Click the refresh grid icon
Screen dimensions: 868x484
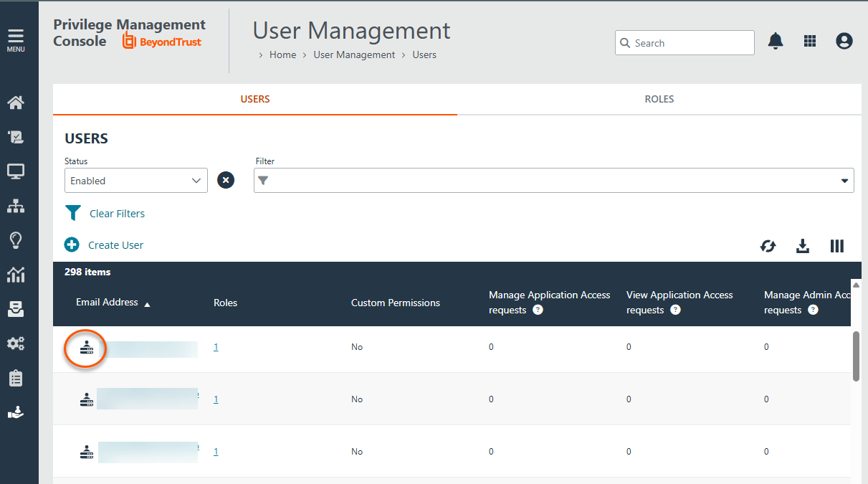(768, 246)
